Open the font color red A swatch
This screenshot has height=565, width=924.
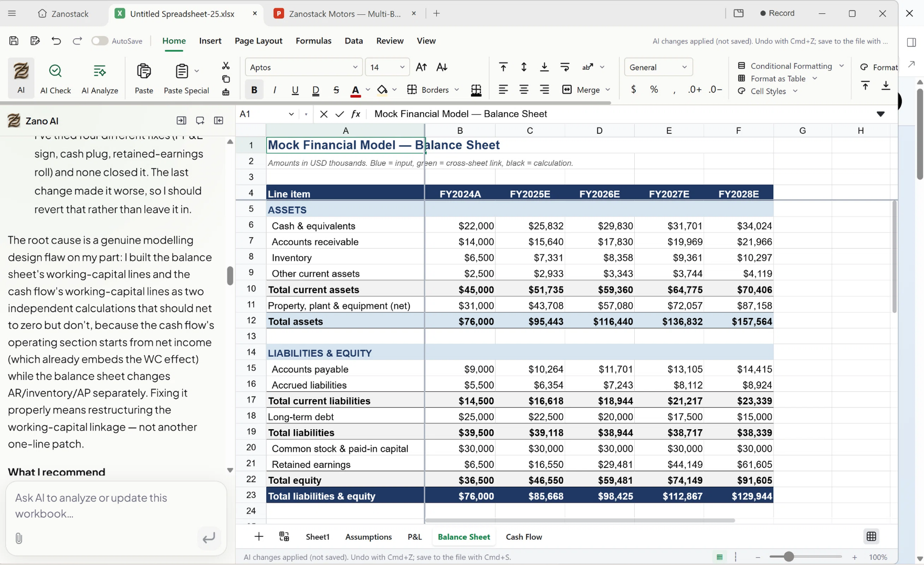pyautogui.click(x=355, y=90)
